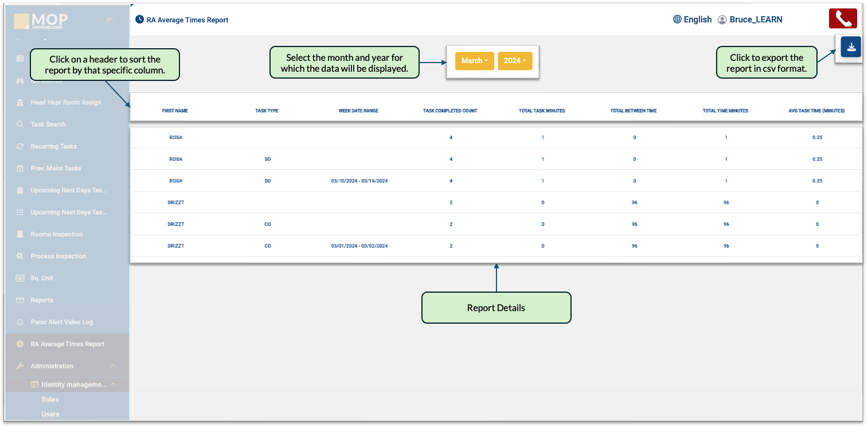Click the CSV export download icon

tap(851, 47)
